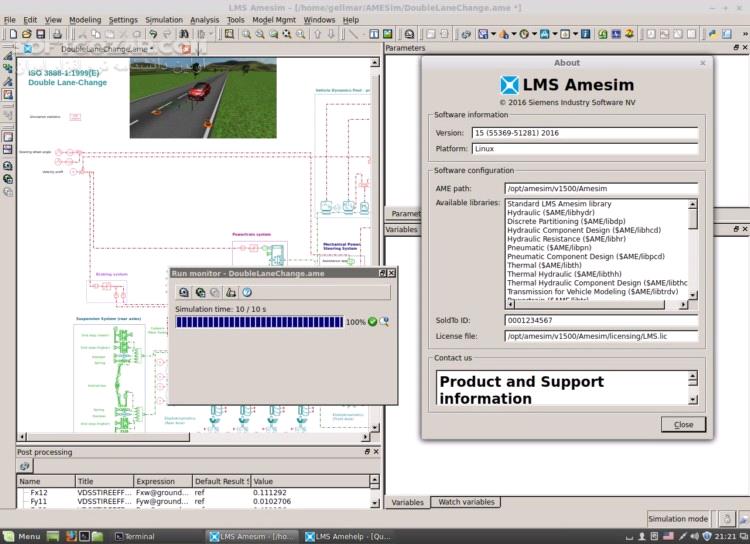This screenshot has width=750, height=544.
Task: Click the Post processing panel toolbar icon
Action: [x=24, y=466]
